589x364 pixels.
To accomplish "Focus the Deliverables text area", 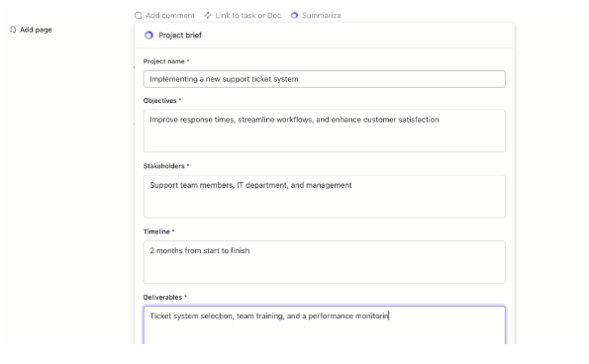I will pos(324,325).
